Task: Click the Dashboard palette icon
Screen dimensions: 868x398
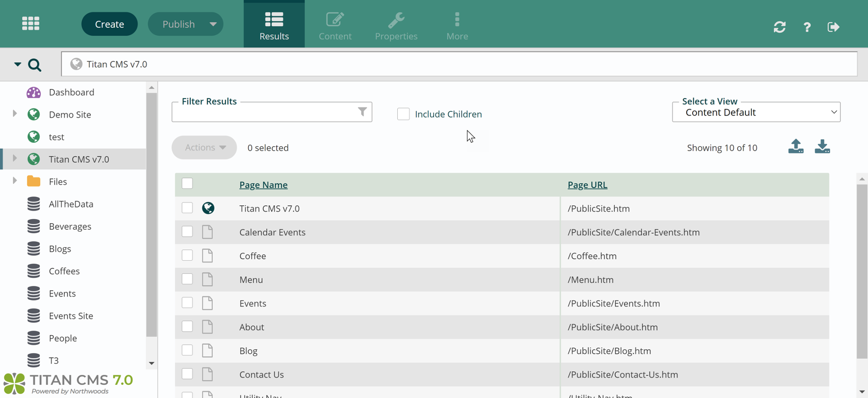Action: (34, 92)
